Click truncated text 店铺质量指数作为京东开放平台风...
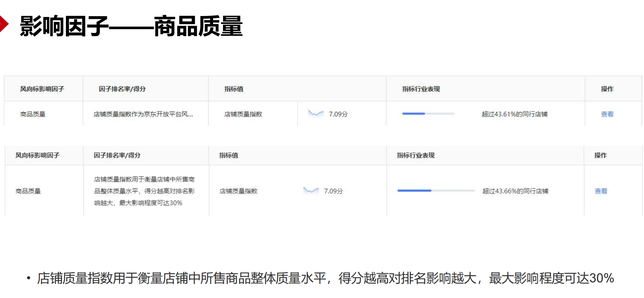The image size is (644, 298). [x=143, y=114]
